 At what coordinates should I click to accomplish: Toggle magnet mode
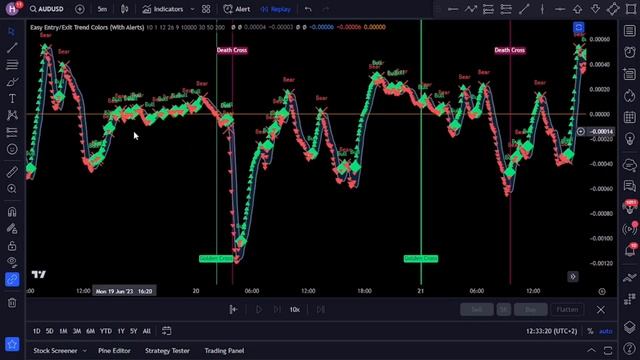point(12,212)
